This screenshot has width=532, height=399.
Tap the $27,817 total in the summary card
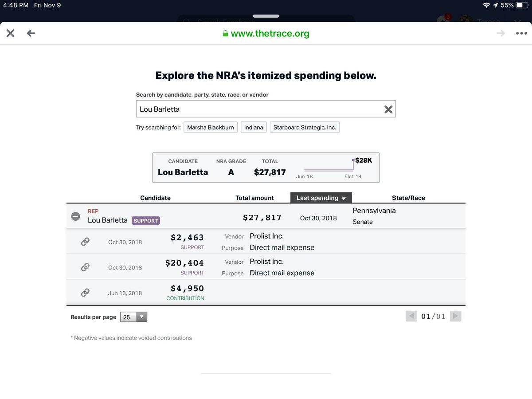(270, 172)
